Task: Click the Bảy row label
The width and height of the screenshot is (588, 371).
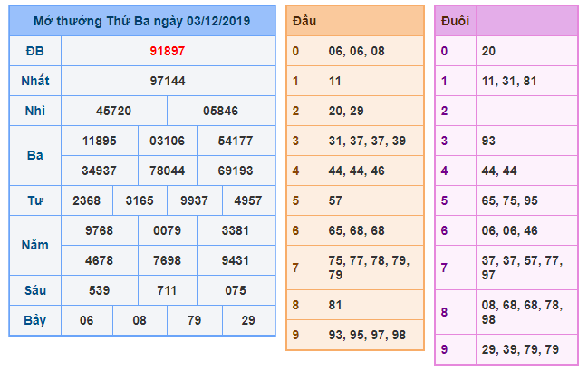Action: [x=34, y=319]
